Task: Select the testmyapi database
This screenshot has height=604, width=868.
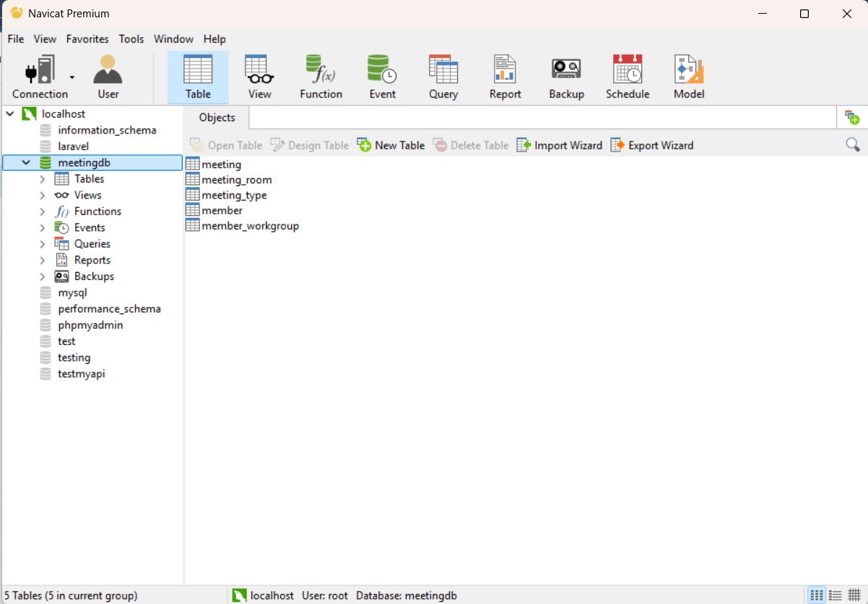Action: (81, 374)
